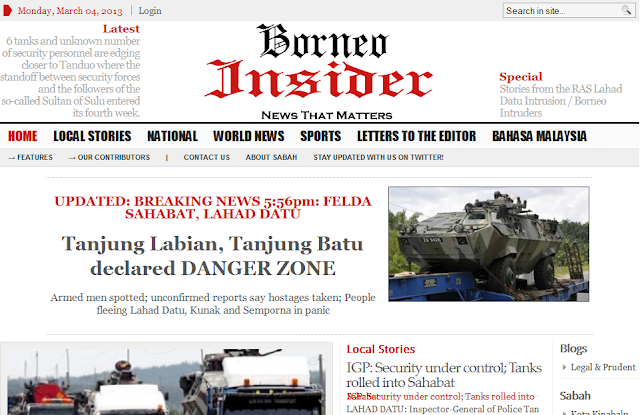Open the UPDATED: BREAKING NEWS headline
640x415 pixels.
coord(213,207)
